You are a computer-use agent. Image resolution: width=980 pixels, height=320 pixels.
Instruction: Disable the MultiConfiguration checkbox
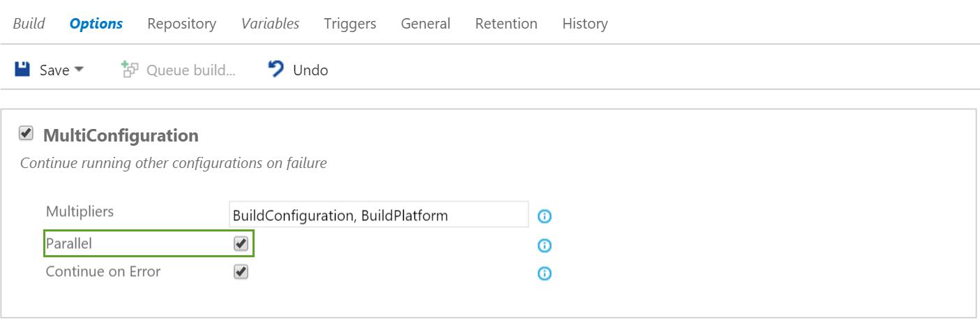27,133
